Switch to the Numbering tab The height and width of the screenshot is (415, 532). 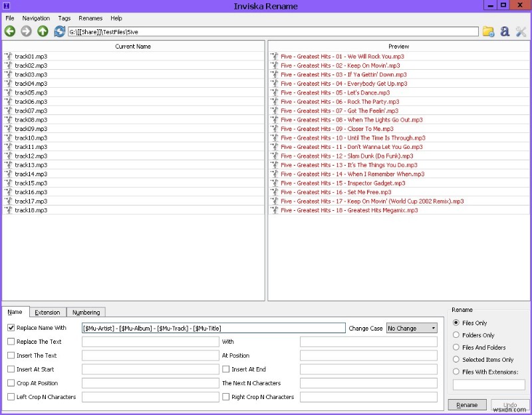click(x=86, y=313)
